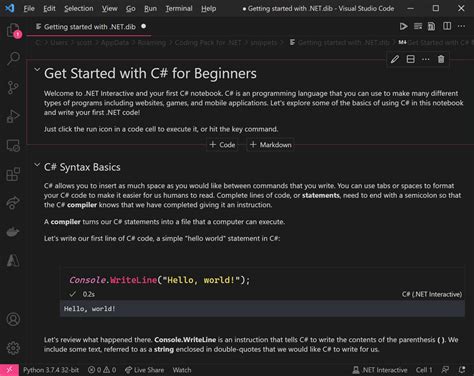The width and height of the screenshot is (474, 376).
Task: Click the remote window indicator in status bar
Action: (x=9, y=370)
